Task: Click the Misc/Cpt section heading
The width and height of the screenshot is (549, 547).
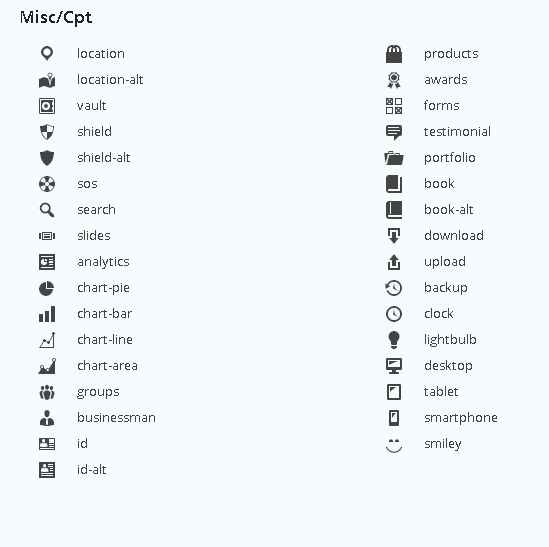Action: [x=56, y=18]
